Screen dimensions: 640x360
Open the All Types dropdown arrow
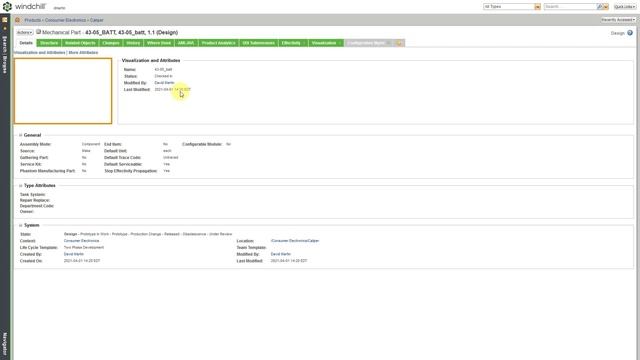(x=538, y=7)
